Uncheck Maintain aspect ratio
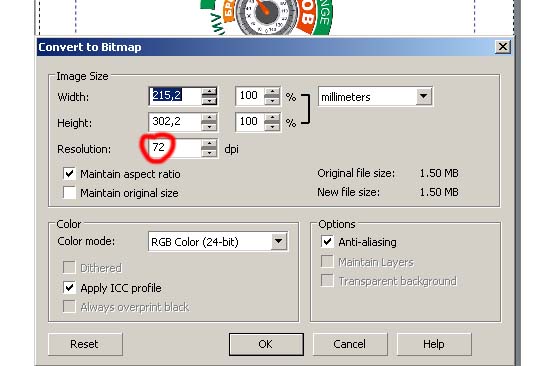This screenshot has height=366, width=533. (x=69, y=174)
